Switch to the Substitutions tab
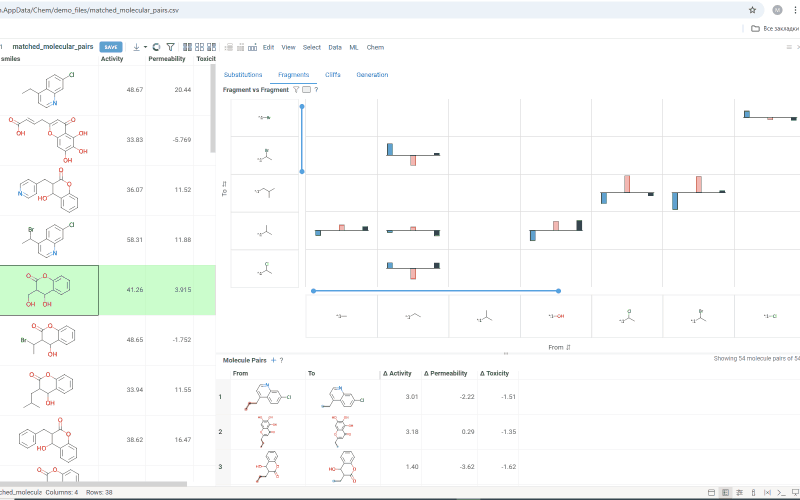This screenshot has height=500, width=800. point(243,75)
